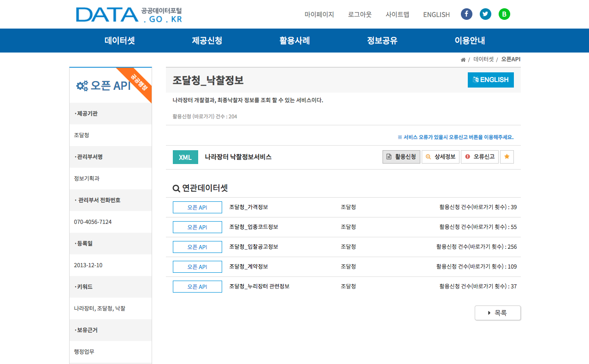Click the 행정업무 value in sidebar
The image size is (589, 364).
pos(84,352)
